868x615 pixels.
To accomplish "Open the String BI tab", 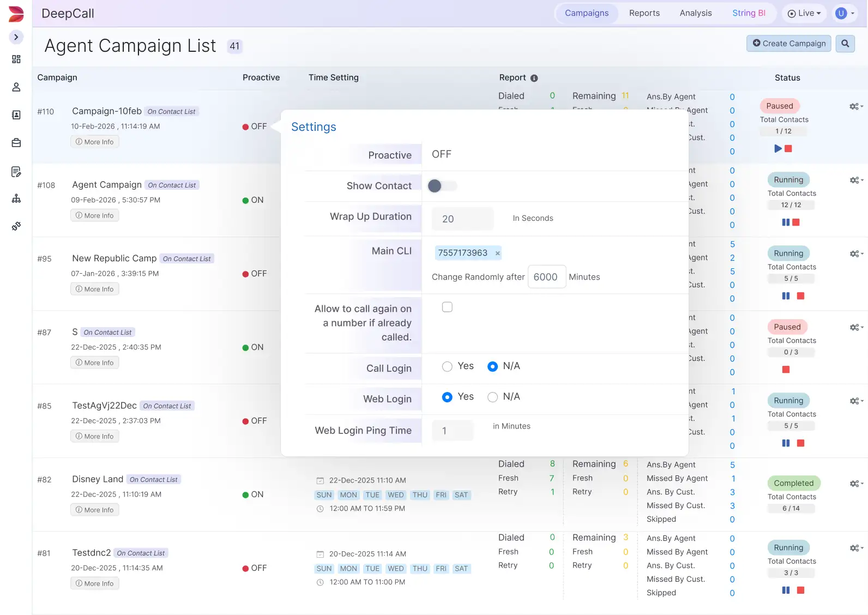I will pos(749,13).
